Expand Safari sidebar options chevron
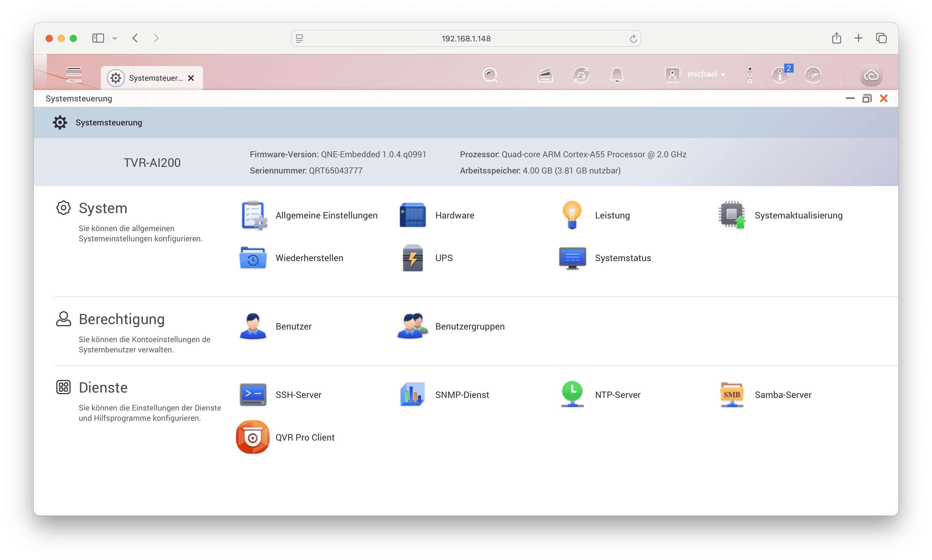 pos(115,38)
